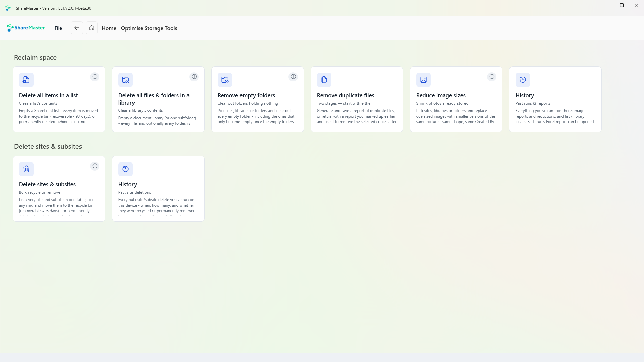The image size is (644, 362).
Task: Open the File menu
Action: click(x=58, y=28)
